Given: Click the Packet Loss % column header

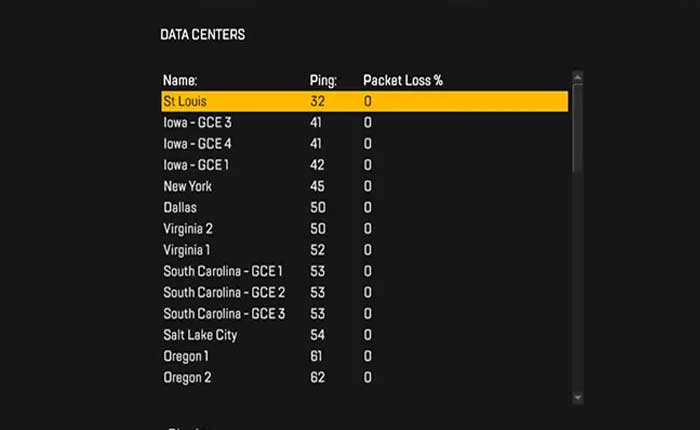Looking at the screenshot, I should pyautogui.click(x=403, y=79).
